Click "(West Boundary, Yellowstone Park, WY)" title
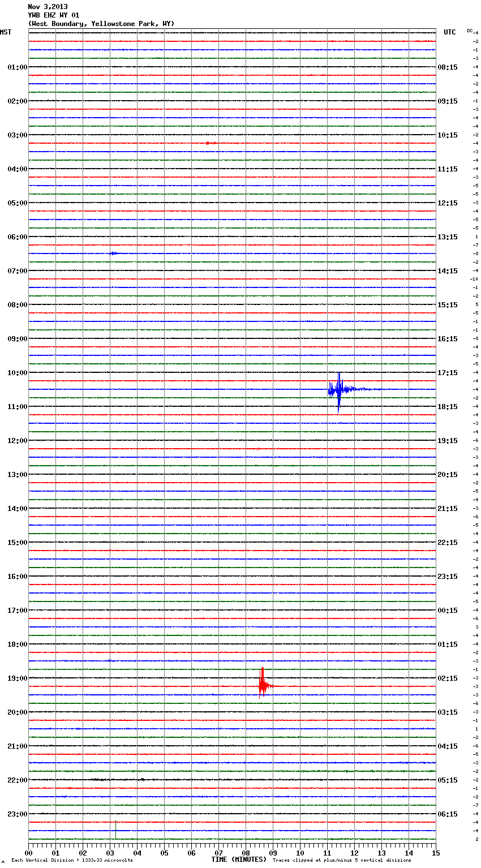This screenshot has height=868, width=481. coord(101,24)
